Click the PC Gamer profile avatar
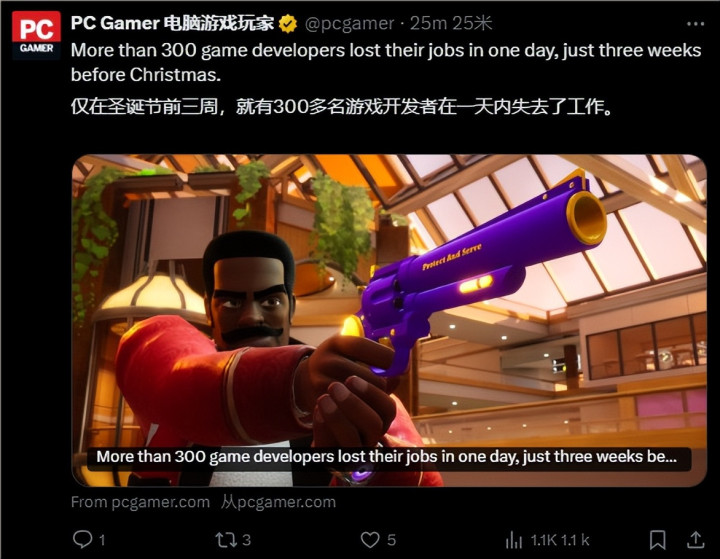The width and height of the screenshot is (720, 559). pos(36,35)
